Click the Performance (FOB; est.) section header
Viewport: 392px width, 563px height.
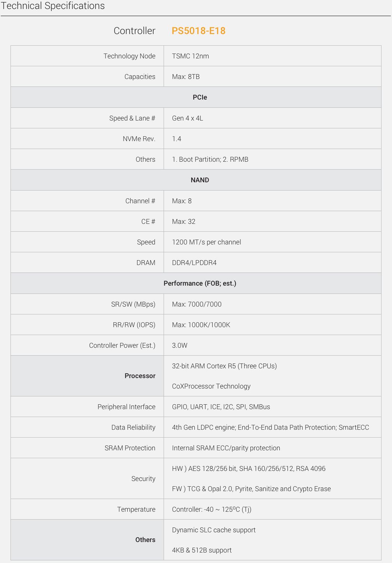(200, 283)
